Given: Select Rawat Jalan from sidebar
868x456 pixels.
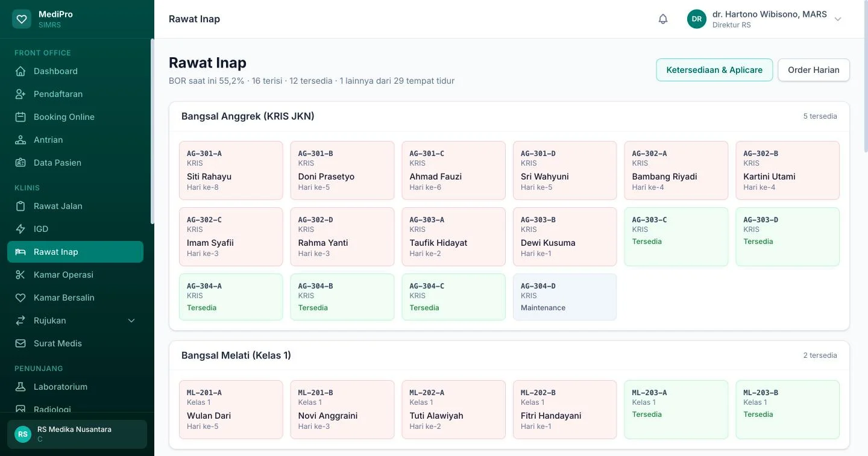Looking at the screenshot, I should [x=75, y=206].
